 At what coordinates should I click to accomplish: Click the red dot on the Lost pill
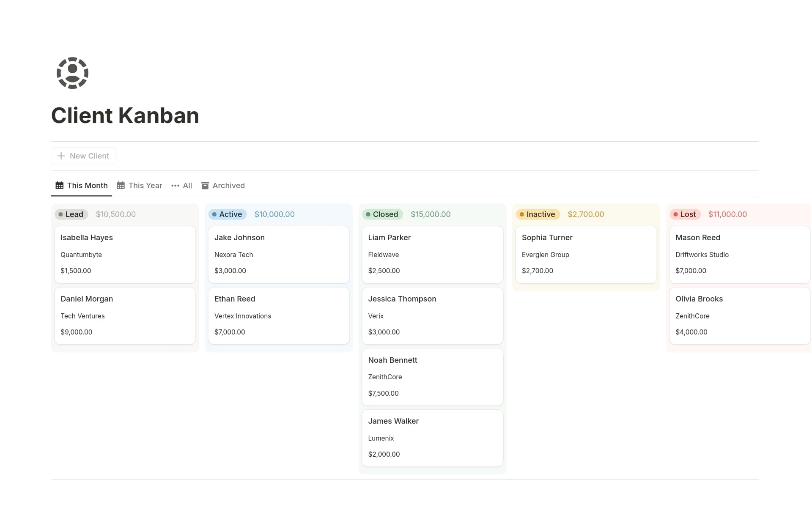tap(675, 214)
